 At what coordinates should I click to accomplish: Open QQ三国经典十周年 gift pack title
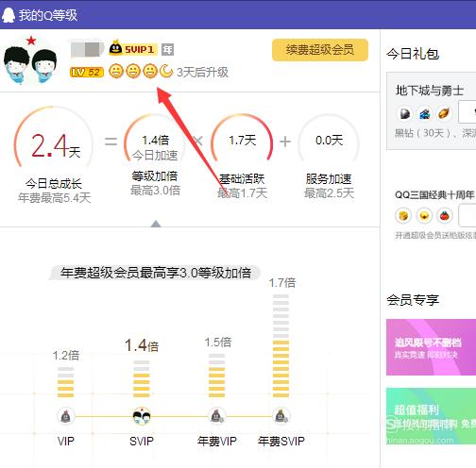[434, 195]
